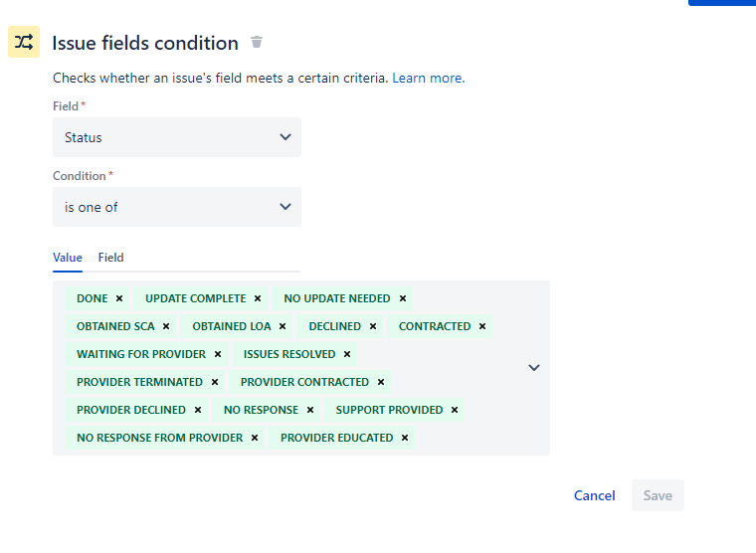Switch to the Field tab
756x553 pixels.
pos(110,258)
